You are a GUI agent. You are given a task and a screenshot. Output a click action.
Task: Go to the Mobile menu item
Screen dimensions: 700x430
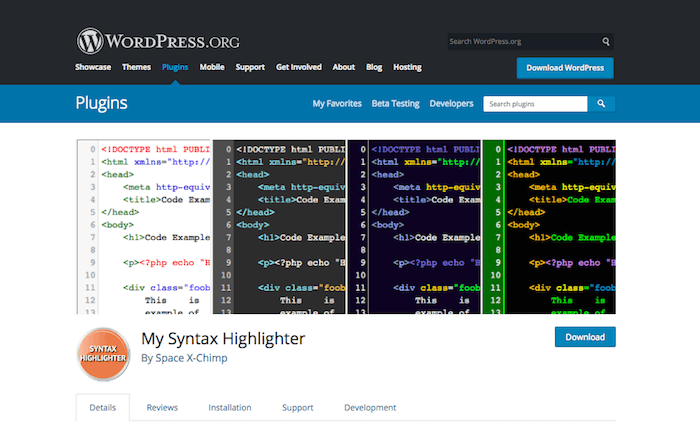(212, 67)
